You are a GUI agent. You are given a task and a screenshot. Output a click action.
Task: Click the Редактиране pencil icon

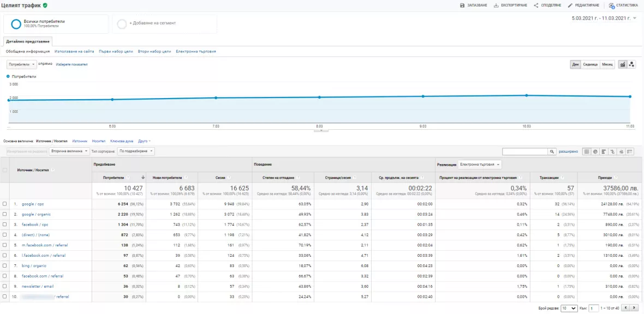click(570, 5)
